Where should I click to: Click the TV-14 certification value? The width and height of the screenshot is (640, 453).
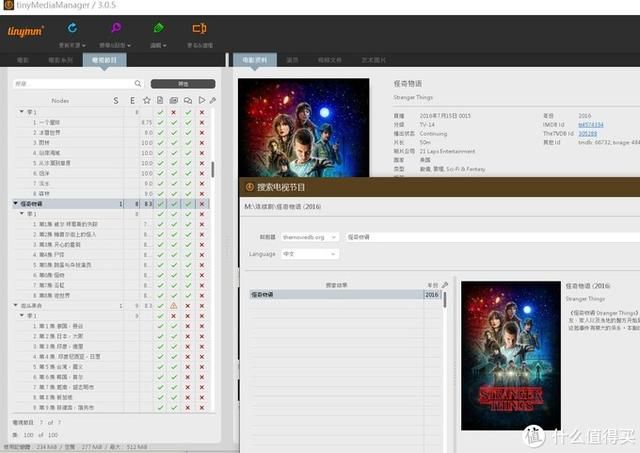427,124
